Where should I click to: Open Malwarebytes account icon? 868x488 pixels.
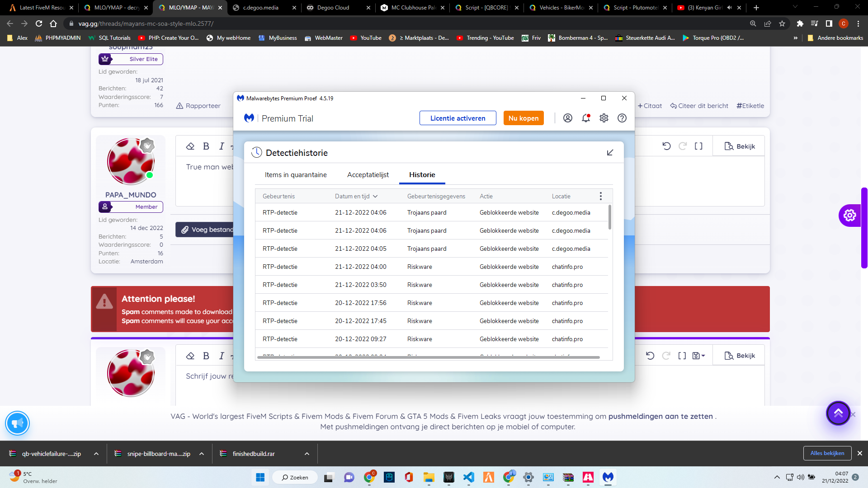coord(568,118)
